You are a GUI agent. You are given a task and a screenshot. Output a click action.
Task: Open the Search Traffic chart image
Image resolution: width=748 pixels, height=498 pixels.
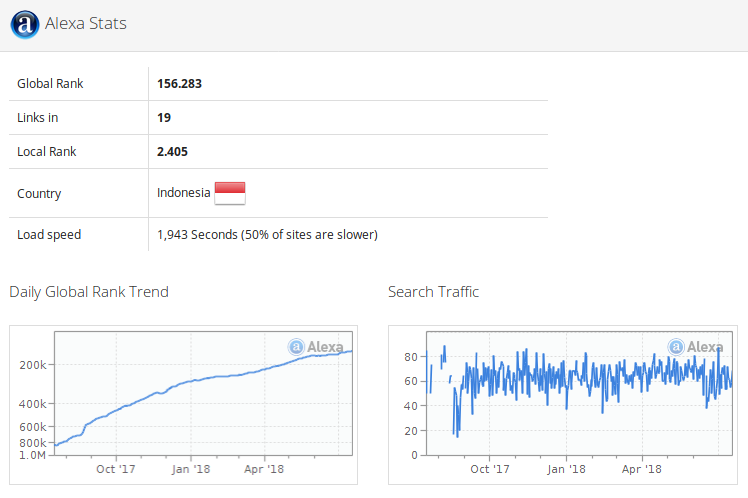(563, 405)
